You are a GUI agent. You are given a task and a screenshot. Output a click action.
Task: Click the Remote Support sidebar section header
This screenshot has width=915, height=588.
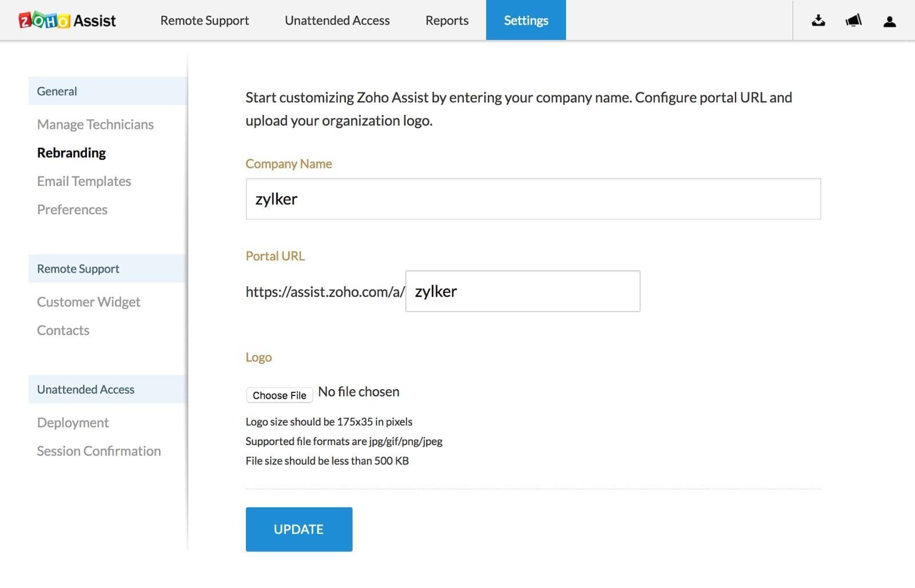click(x=108, y=269)
